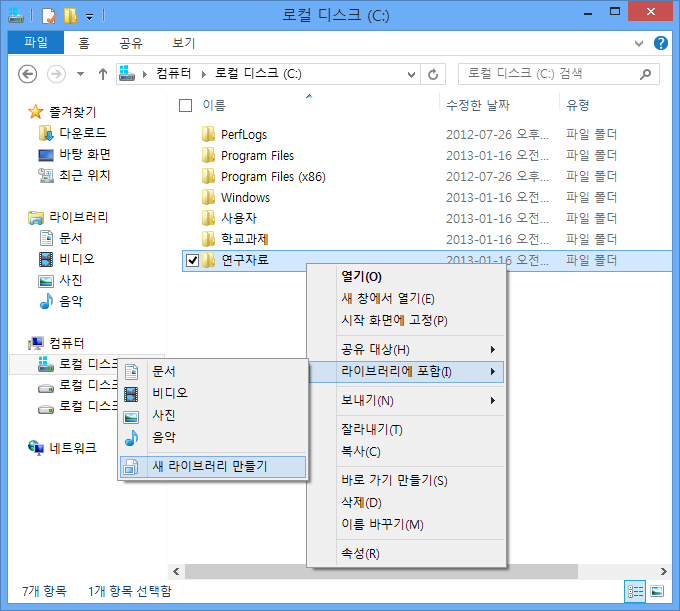The width and height of the screenshot is (680, 611).
Task: Click the 연구자료 folder name
Action: [245, 260]
